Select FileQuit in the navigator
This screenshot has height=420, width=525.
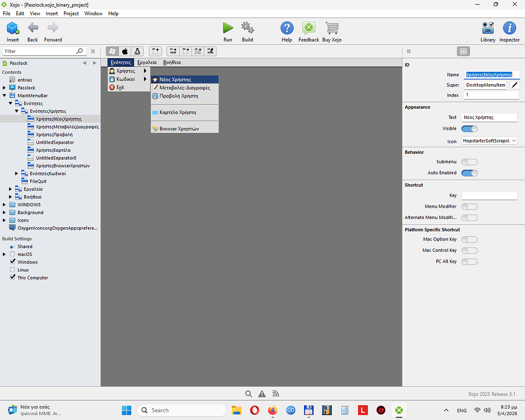coord(38,181)
